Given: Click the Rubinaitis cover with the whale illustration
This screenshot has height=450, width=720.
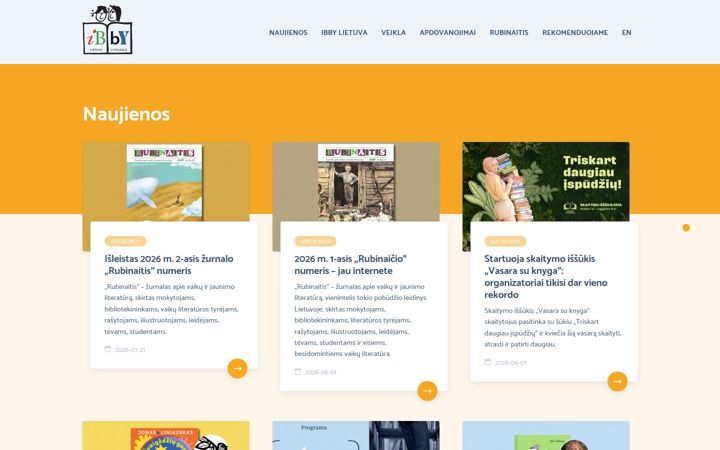Looking at the screenshot, I should click(166, 182).
